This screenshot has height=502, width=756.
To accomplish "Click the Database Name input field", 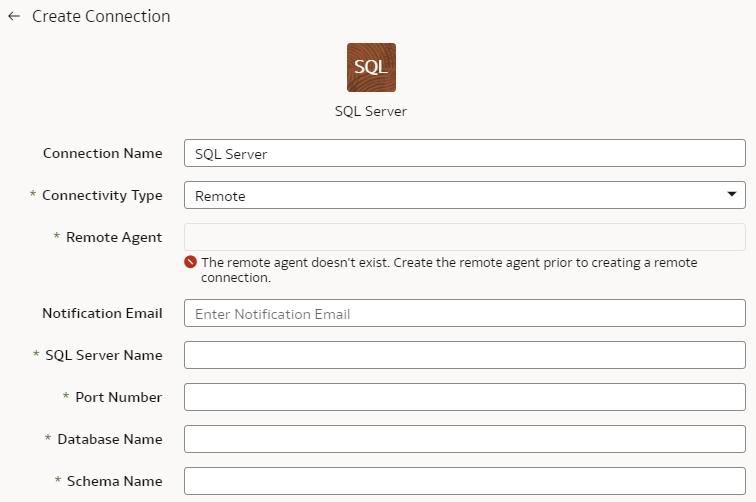I will (465, 439).
